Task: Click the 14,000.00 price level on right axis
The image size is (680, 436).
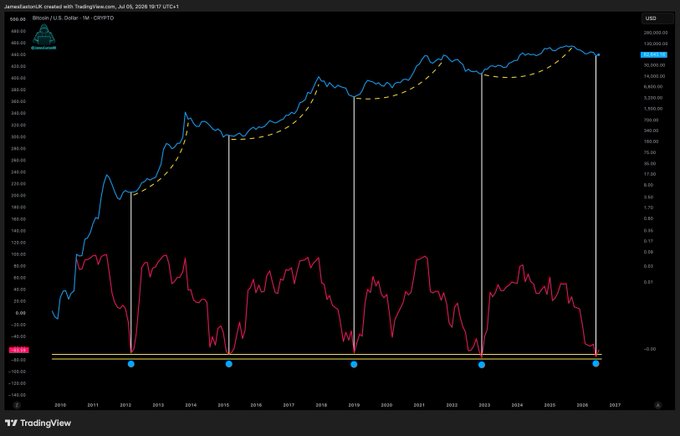Action: (654, 76)
